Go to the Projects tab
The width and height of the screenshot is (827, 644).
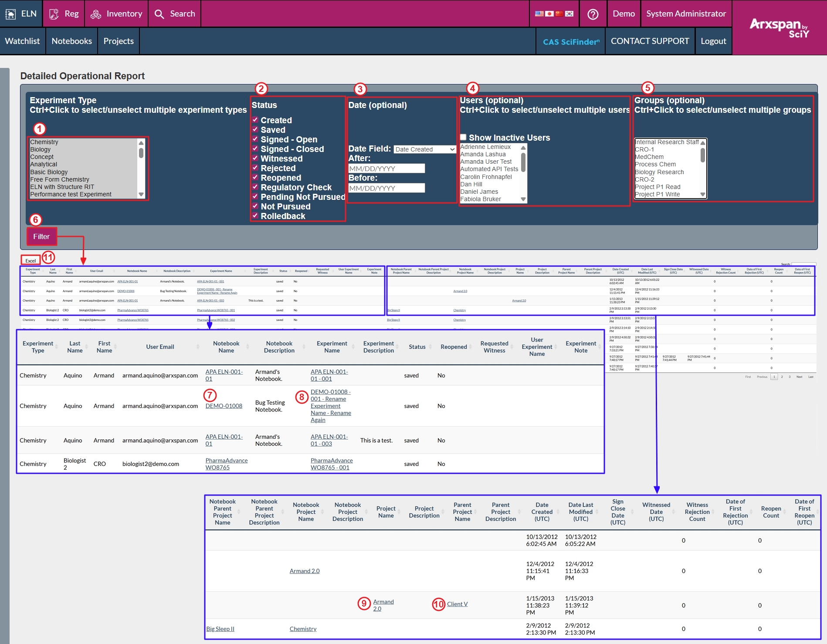119,41
